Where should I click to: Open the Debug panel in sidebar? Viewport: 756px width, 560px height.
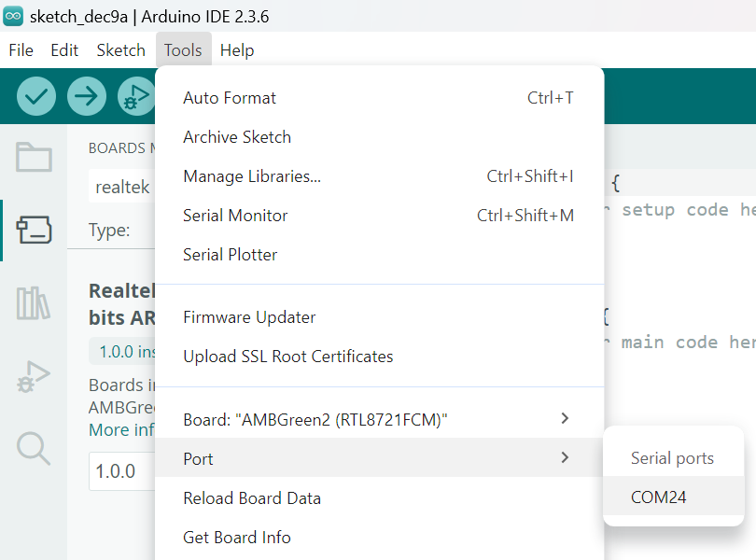(x=35, y=376)
